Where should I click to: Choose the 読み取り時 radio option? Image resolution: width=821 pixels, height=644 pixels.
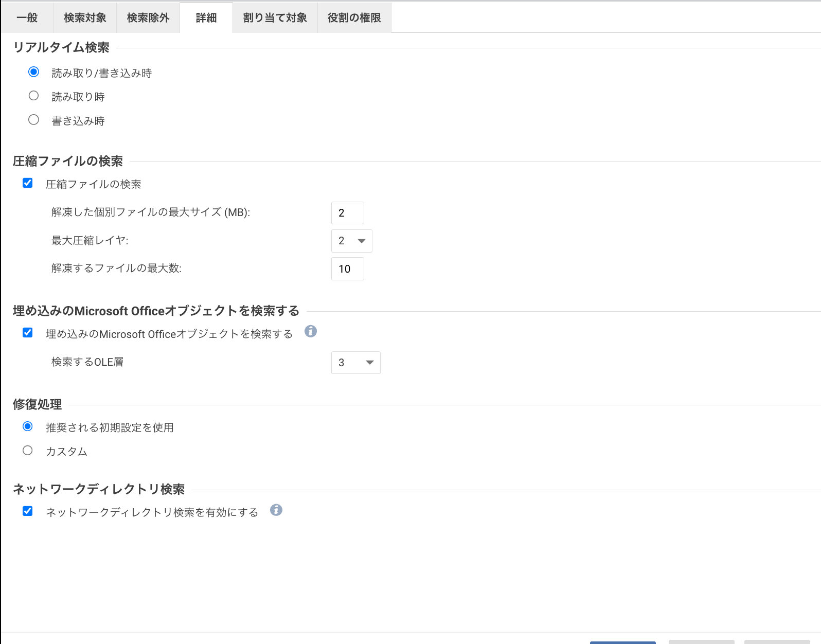(x=33, y=96)
